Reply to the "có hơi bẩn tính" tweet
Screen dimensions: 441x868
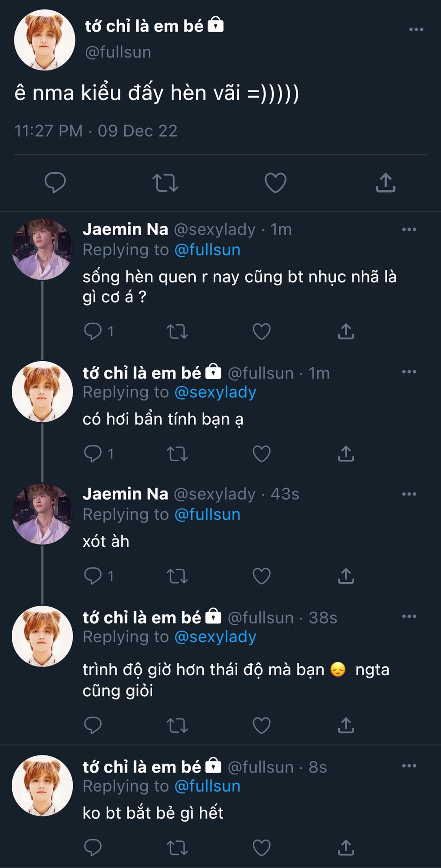pyautogui.click(x=93, y=453)
